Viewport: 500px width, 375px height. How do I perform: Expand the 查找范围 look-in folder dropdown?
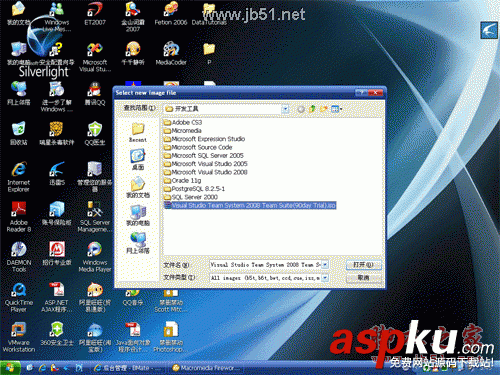(x=285, y=109)
